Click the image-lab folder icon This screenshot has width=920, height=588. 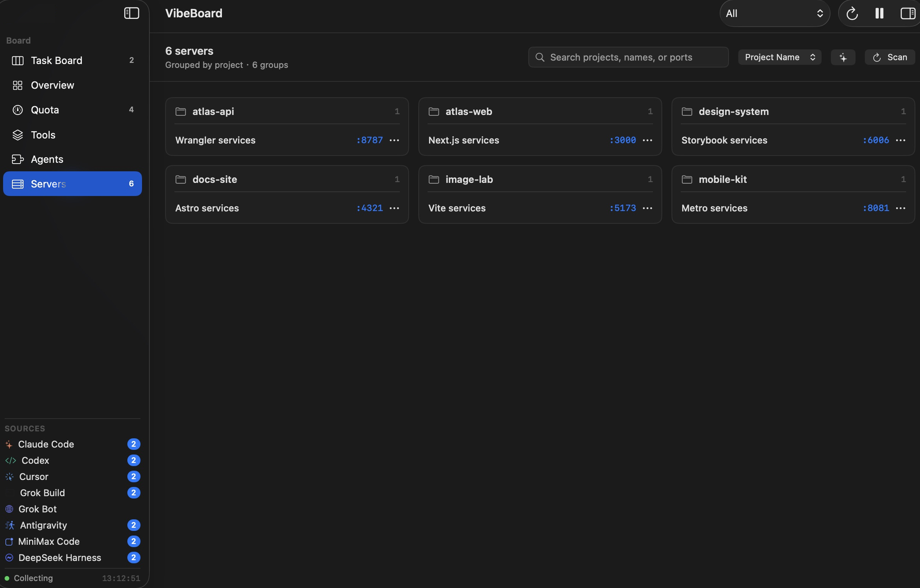click(434, 179)
